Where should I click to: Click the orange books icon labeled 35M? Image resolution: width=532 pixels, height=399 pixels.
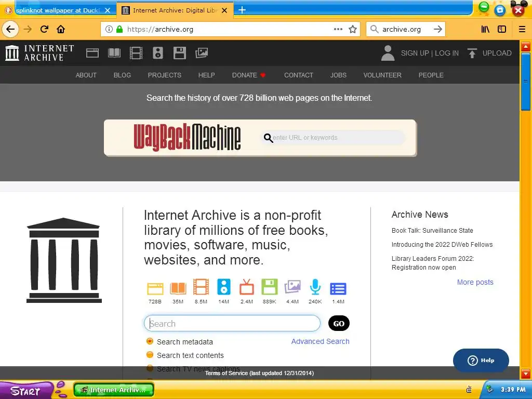(x=178, y=288)
